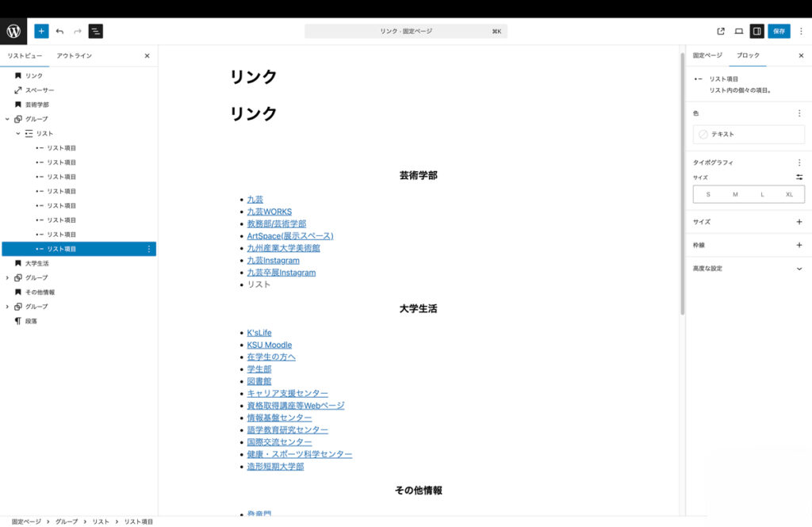The image size is (812, 527).
Task: Open the block inserter plus button
Action: 41,31
